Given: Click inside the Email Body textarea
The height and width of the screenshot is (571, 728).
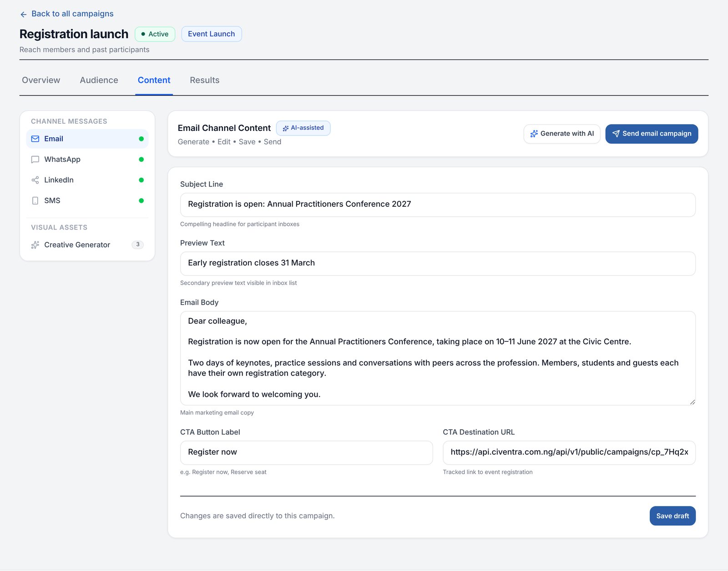Looking at the screenshot, I should point(438,358).
